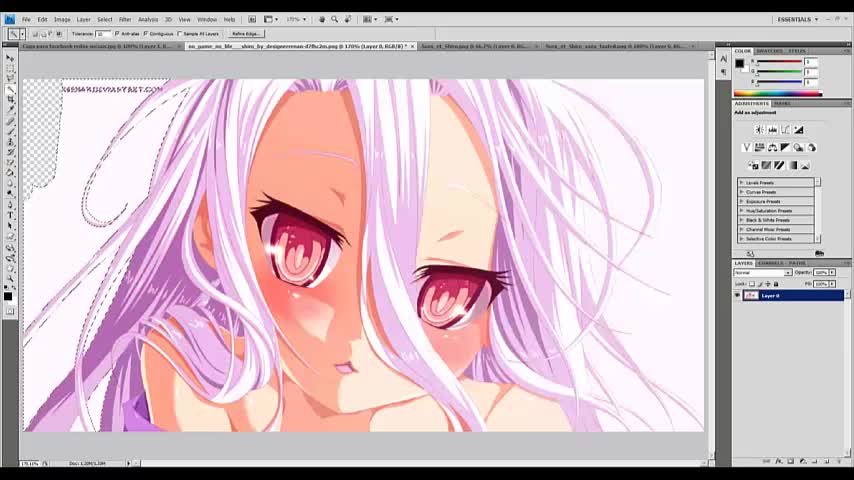The width and height of the screenshot is (854, 480).
Task: Expand Curves Presets list
Action: (742, 192)
